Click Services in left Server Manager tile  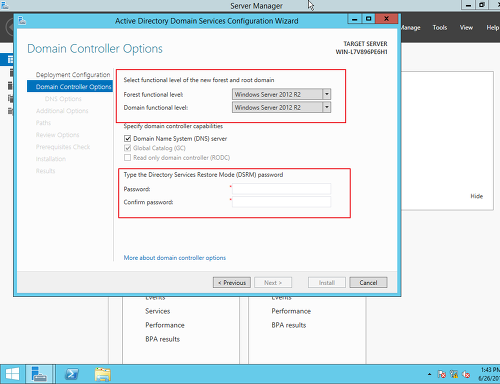point(158,311)
